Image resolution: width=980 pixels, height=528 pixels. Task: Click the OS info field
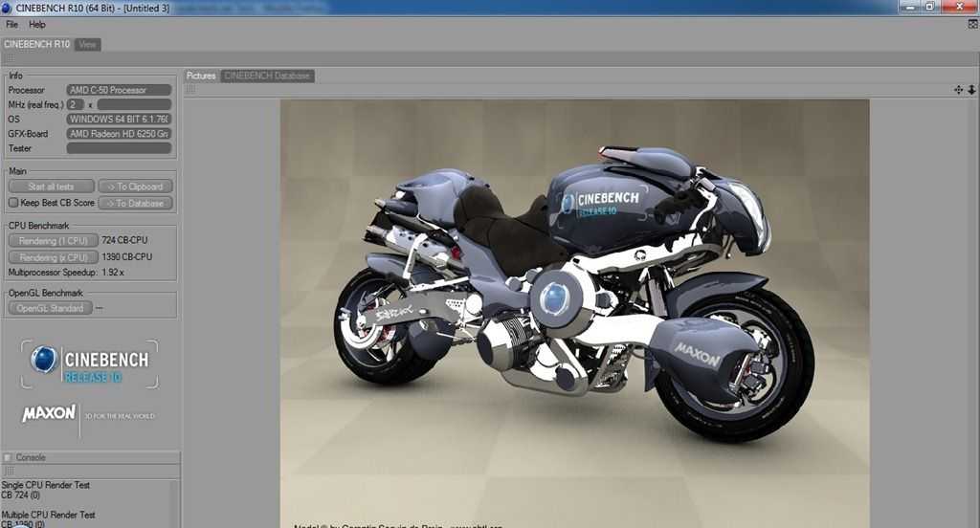point(119,119)
